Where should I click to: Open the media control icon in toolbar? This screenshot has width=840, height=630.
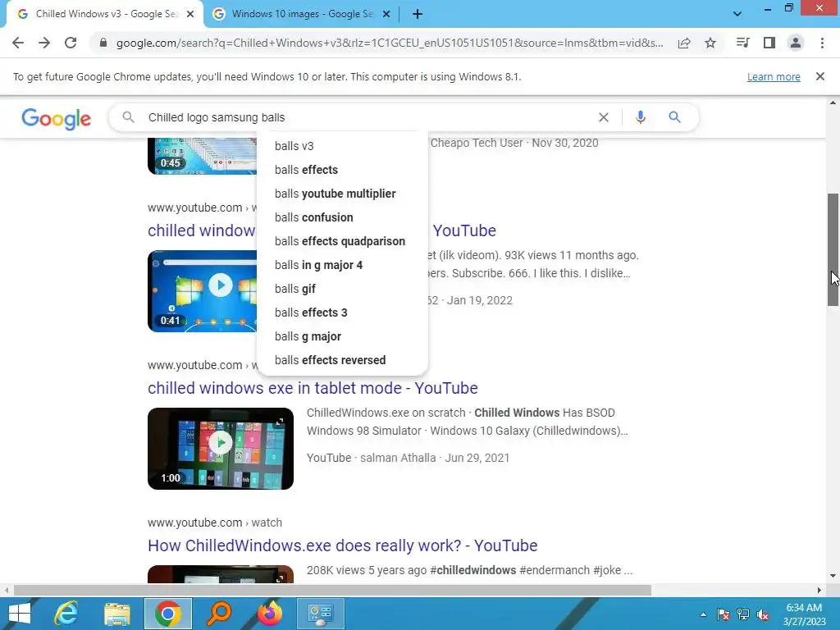(x=743, y=43)
